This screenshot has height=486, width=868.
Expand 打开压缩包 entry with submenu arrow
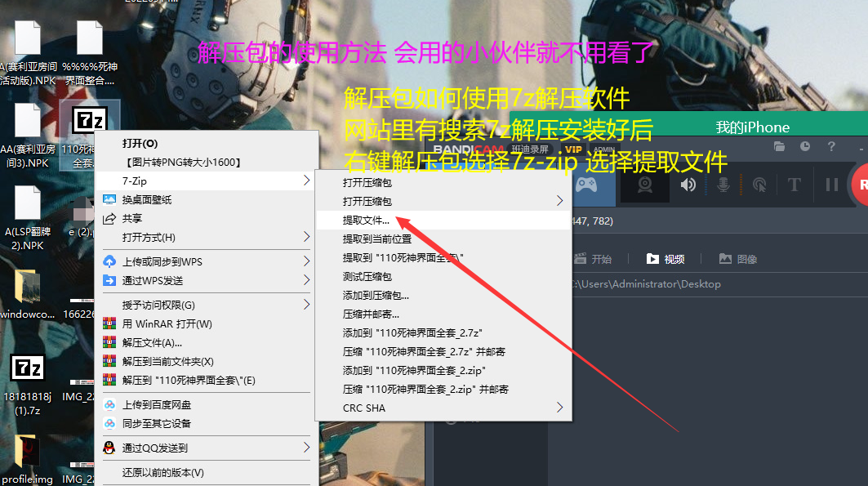(443, 202)
